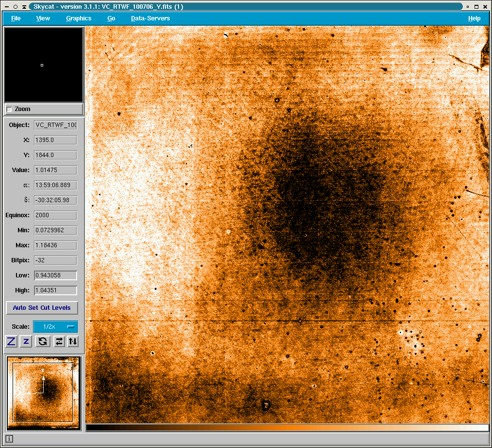Flip image vertically using up-down arrows icon
Image resolution: width=492 pixels, height=448 pixels.
point(72,341)
